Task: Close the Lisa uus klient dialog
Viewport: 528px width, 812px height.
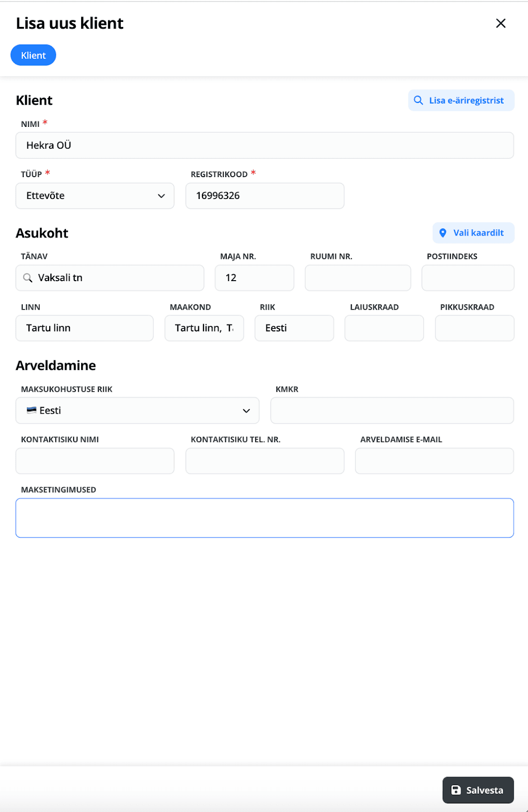Action: tap(501, 23)
